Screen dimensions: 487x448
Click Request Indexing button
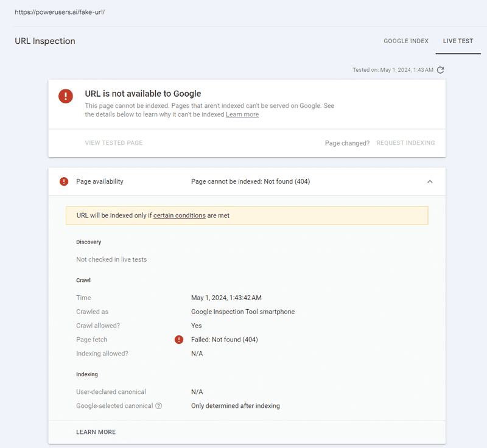click(x=405, y=143)
